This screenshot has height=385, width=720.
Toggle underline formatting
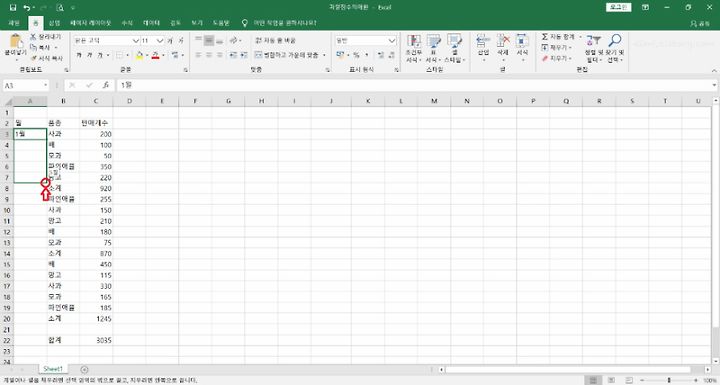[99, 55]
